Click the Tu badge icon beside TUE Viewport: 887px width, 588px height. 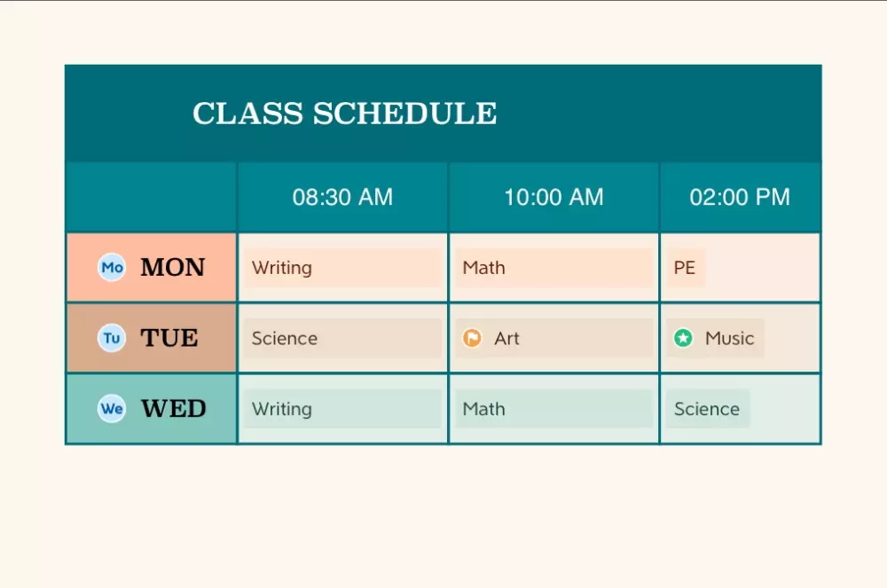(112, 338)
